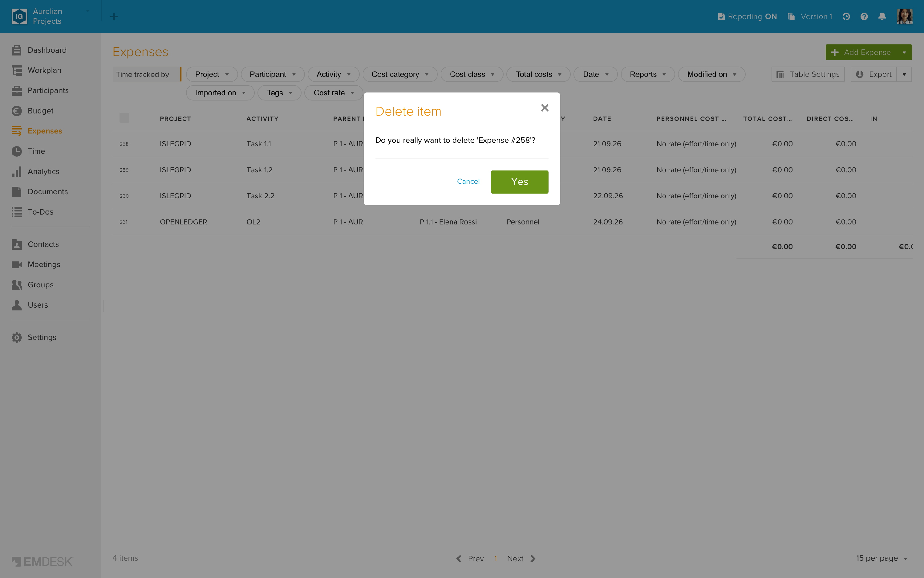
Task: Click the Users person icon
Action: click(x=16, y=305)
